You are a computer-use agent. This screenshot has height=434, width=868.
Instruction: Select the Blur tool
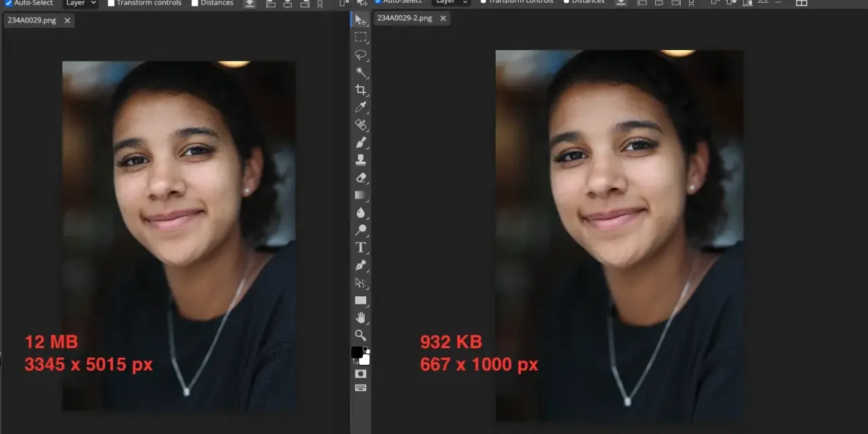tap(361, 212)
